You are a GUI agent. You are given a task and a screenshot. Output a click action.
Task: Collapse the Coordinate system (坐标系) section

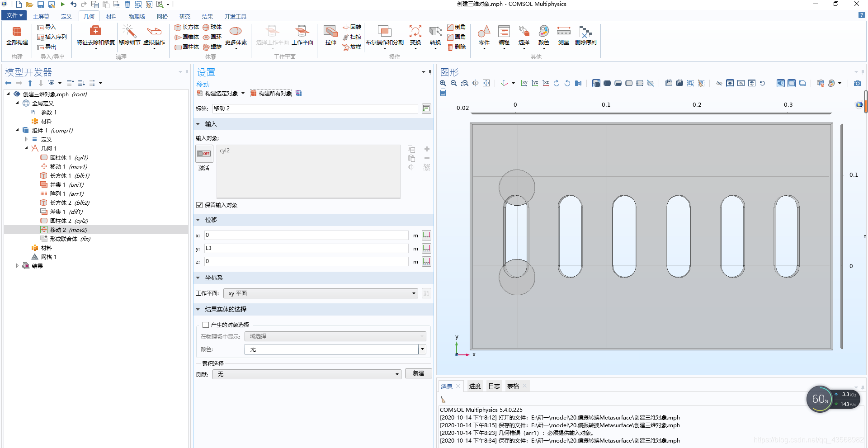198,278
